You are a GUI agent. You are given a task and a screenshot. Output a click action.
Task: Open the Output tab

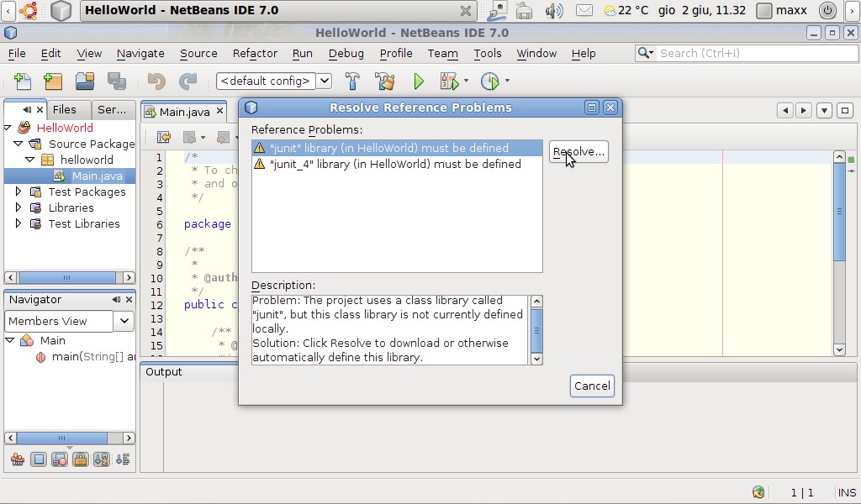click(164, 372)
